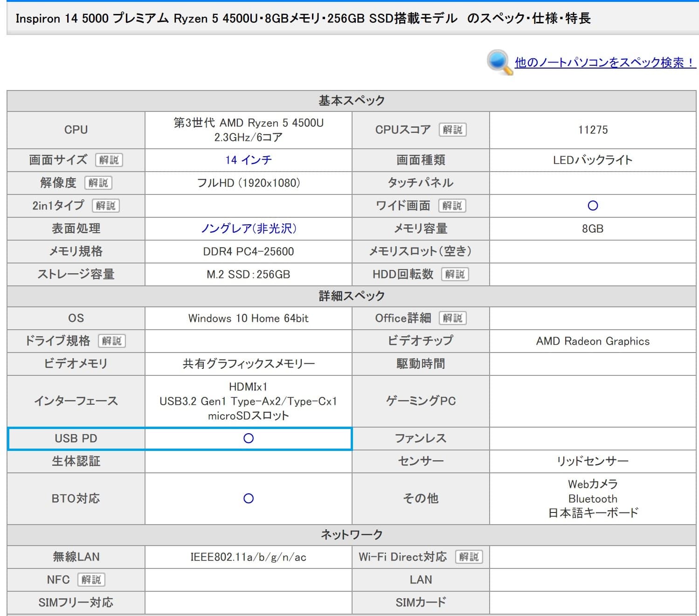Image resolution: width=699 pixels, height=616 pixels.
Task: Click the ゲーミングPC label
Action: click(x=421, y=401)
